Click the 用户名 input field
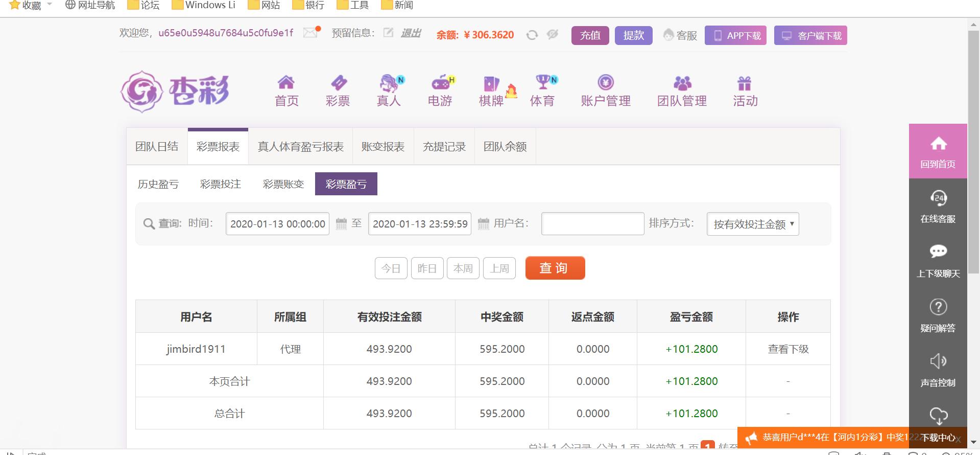980x455 pixels. tap(592, 224)
